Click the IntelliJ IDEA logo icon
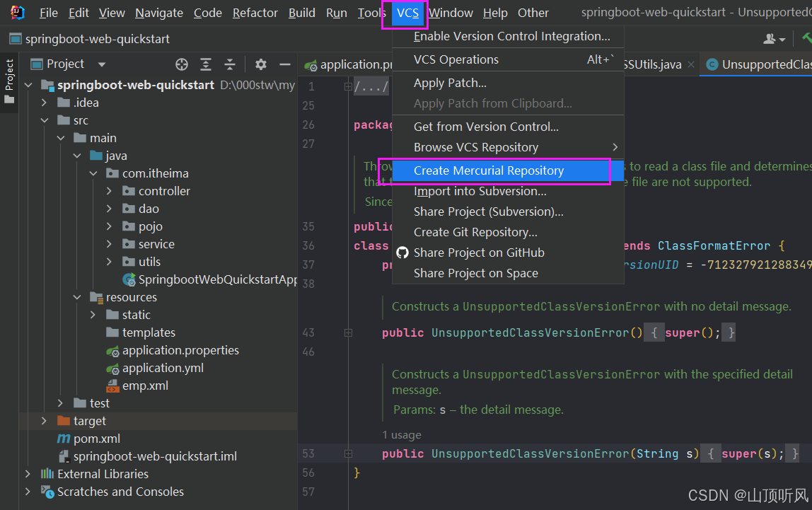 (17, 13)
